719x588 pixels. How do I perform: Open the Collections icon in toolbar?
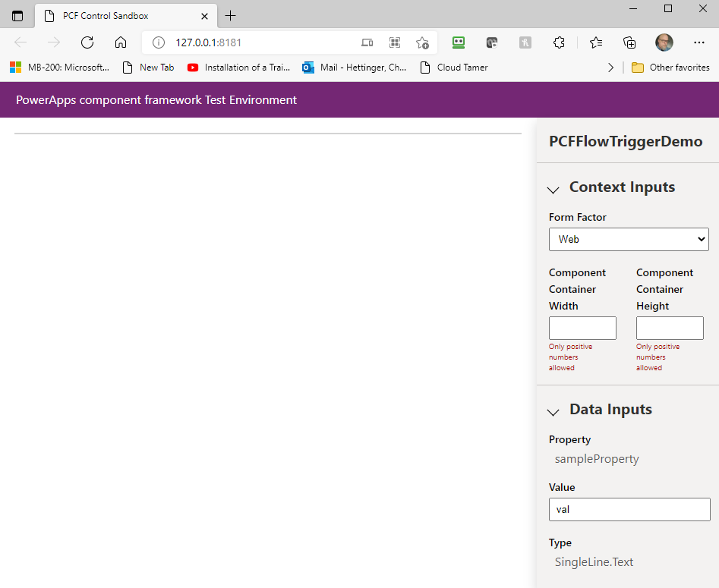click(x=629, y=42)
